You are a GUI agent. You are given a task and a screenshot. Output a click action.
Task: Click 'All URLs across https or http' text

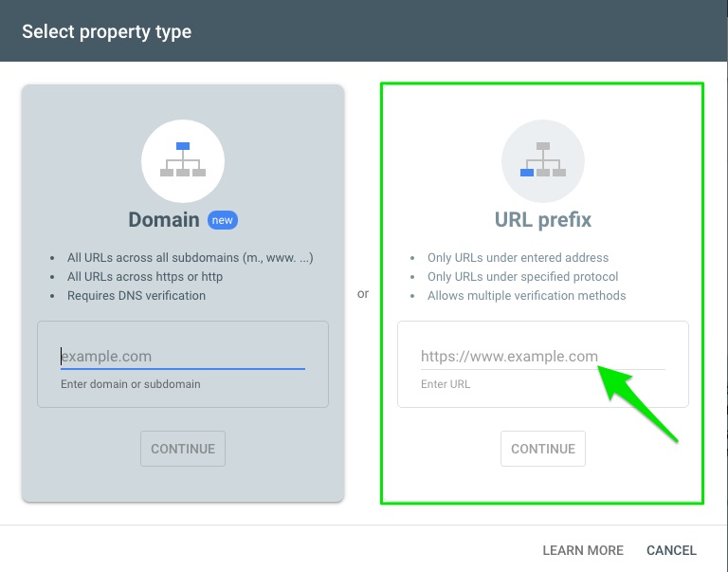[x=145, y=276]
